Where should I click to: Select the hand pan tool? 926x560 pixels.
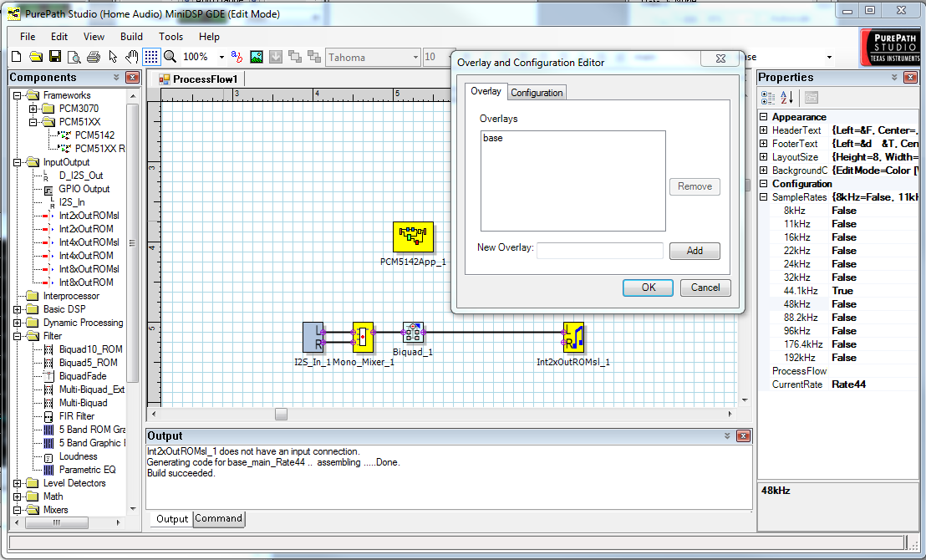coord(132,57)
